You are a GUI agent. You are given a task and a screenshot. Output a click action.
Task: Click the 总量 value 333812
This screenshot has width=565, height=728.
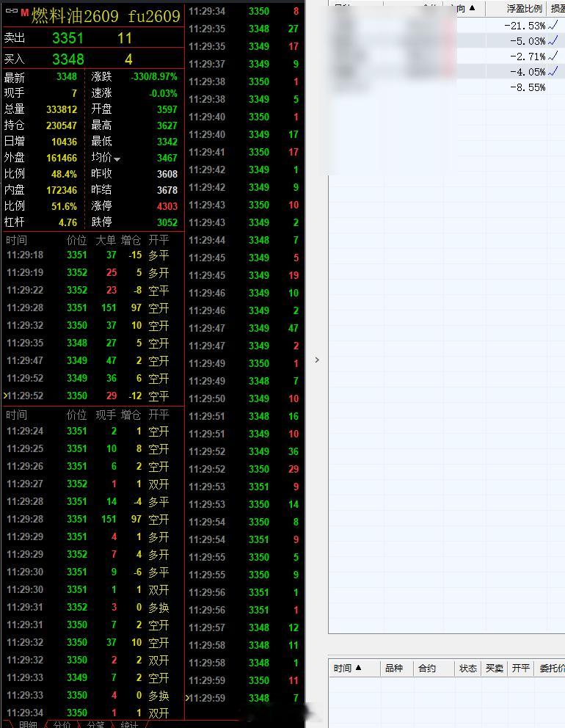62,109
